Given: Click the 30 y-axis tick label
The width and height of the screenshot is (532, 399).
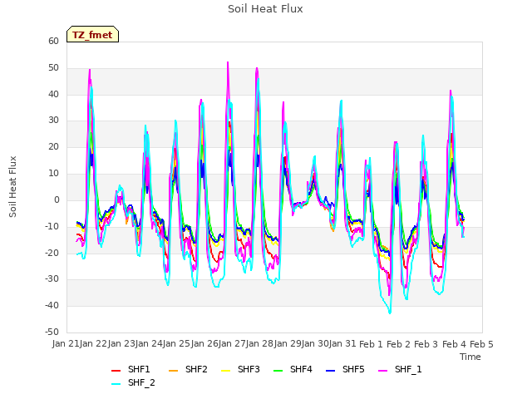Looking at the screenshot, I should pyautogui.click(x=53, y=121).
